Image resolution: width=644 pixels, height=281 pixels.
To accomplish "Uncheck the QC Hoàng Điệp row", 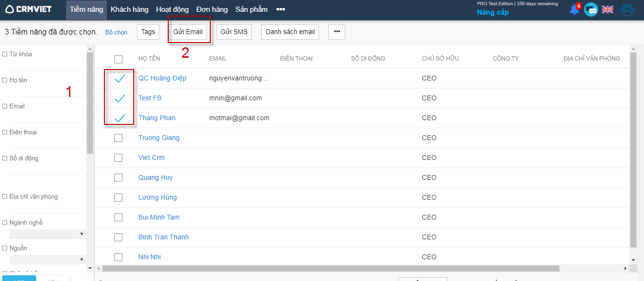I will click(x=119, y=79).
